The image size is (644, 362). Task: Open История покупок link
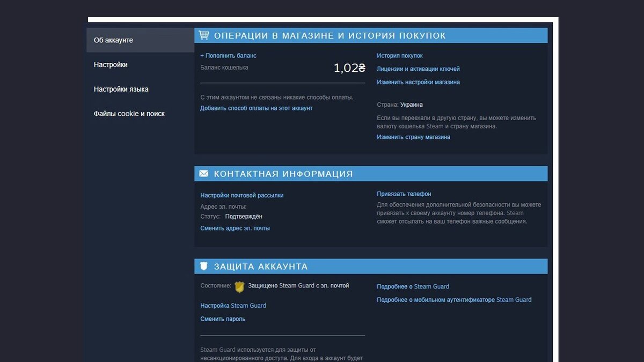point(399,56)
